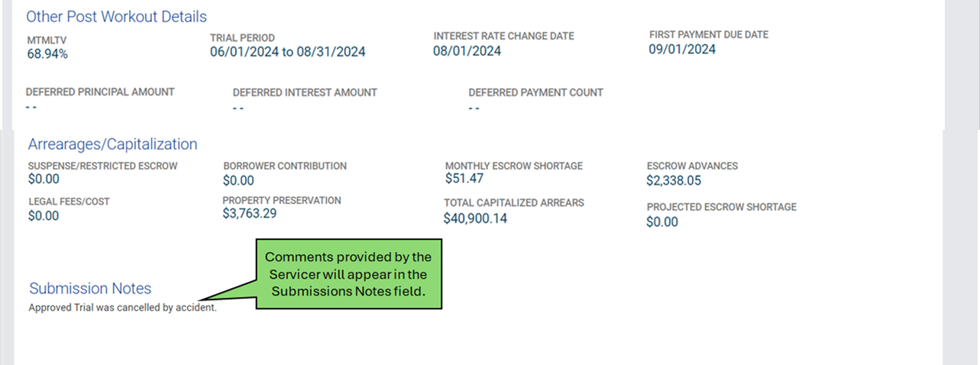Screen dimensions: 980x365
Task: Select property preservation amount $3,763.29
Action: (x=250, y=214)
